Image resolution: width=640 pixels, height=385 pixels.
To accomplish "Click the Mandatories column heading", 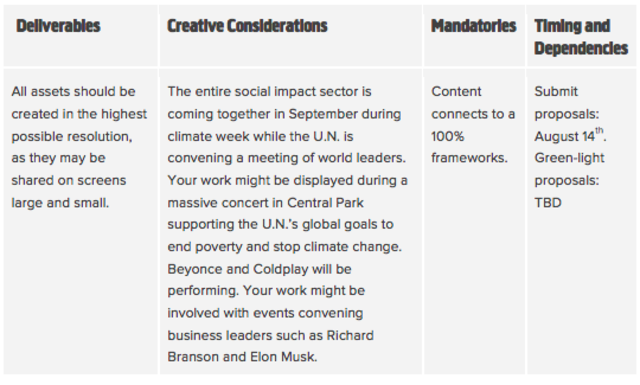I will point(473,26).
